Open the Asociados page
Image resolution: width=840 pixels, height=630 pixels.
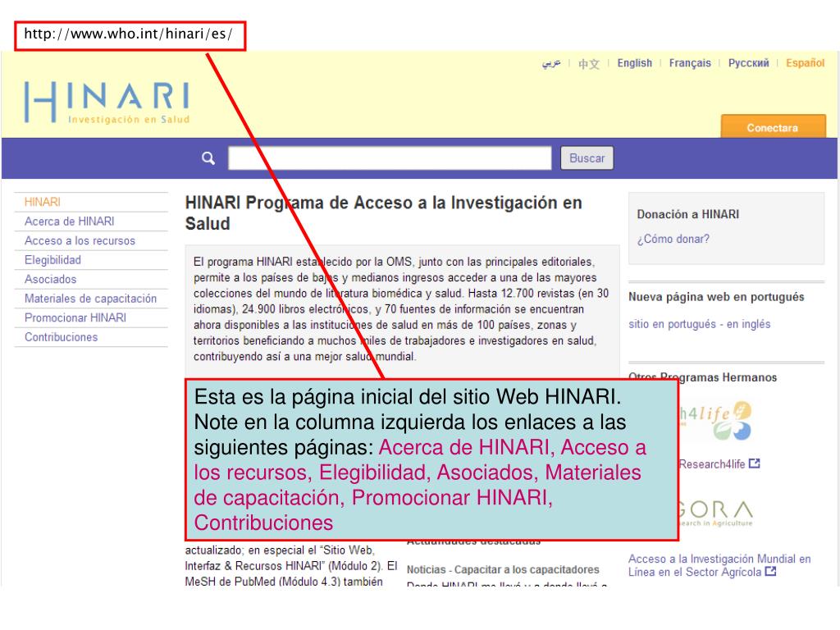[50, 279]
